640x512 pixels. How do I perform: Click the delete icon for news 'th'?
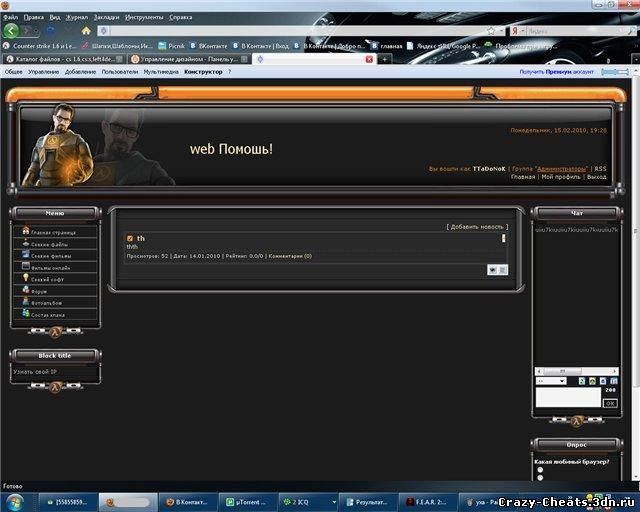tap(503, 270)
